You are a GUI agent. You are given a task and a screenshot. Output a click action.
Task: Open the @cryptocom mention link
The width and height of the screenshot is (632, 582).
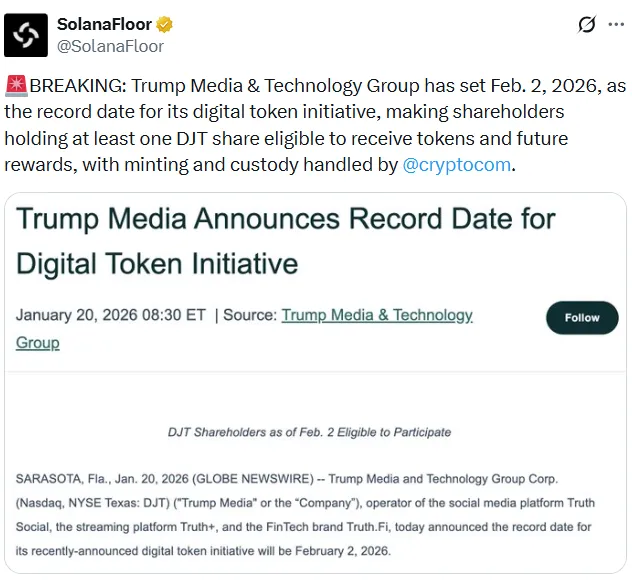point(456,165)
